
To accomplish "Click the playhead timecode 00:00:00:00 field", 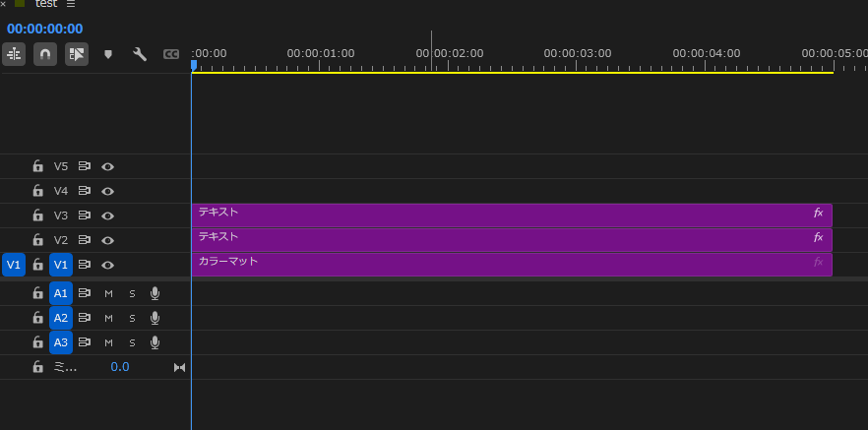I will point(45,29).
